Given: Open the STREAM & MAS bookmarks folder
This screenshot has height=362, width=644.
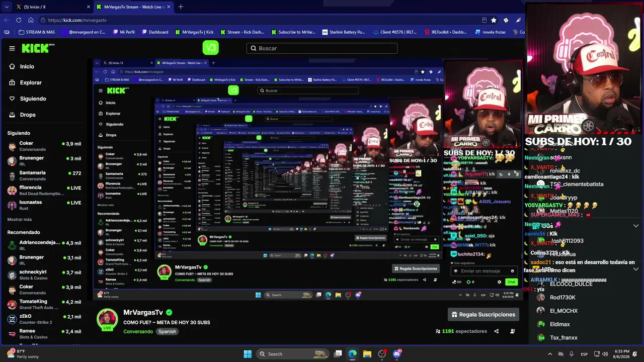Looking at the screenshot, I should [x=37, y=32].
